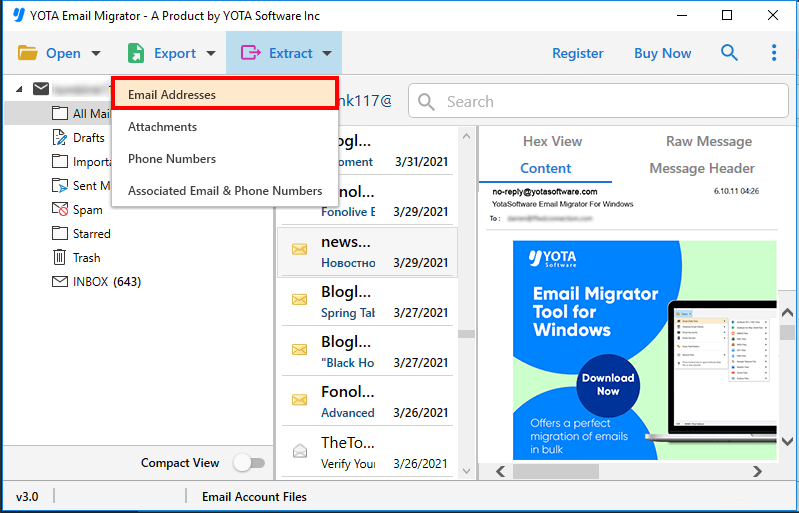Switch to the Content tab
The width and height of the screenshot is (799, 513).
pyautogui.click(x=545, y=169)
